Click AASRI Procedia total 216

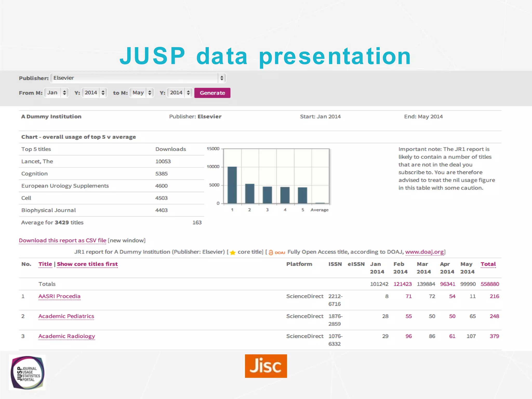click(494, 296)
